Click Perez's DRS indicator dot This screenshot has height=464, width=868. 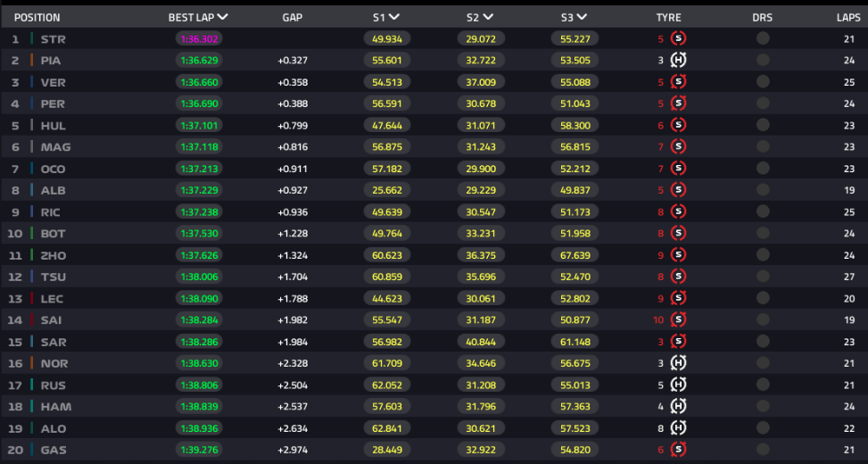[x=763, y=104]
